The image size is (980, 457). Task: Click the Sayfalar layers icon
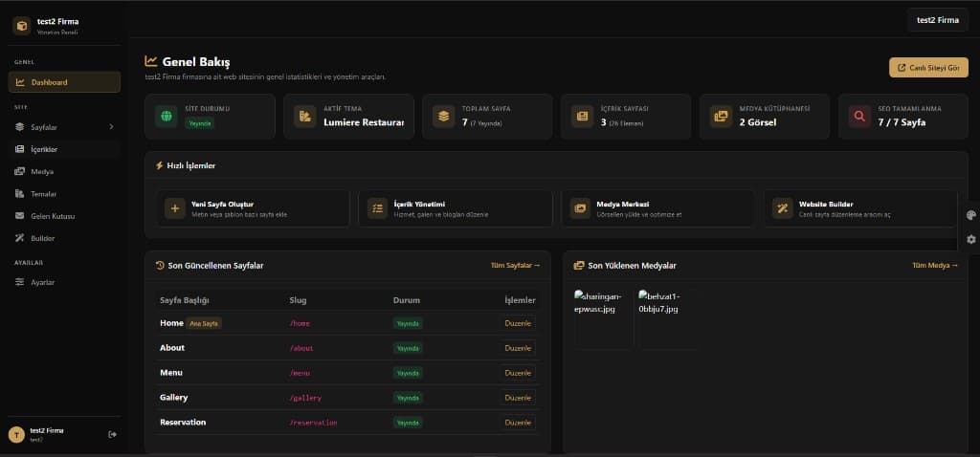click(x=19, y=127)
